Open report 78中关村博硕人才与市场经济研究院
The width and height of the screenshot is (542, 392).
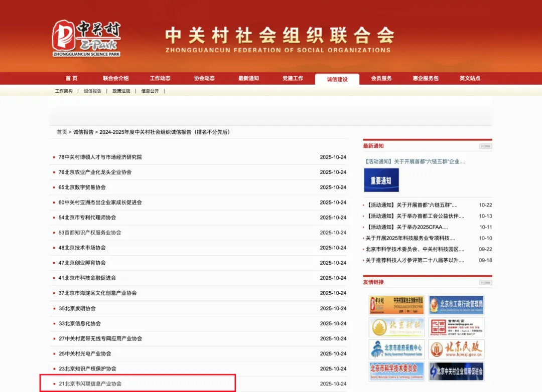[x=100, y=157]
